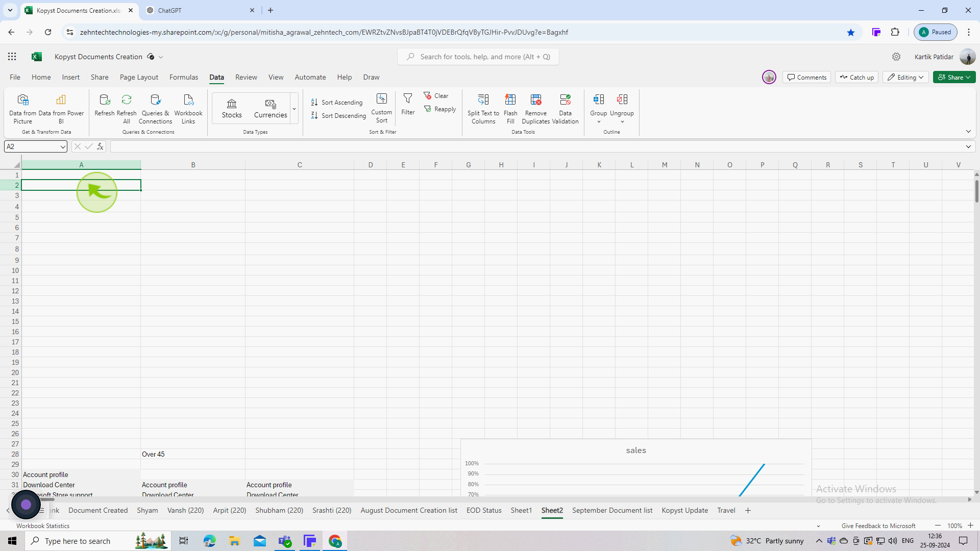Viewport: 980px width, 551px height.
Task: Open the EOD Status sheet
Action: [x=484, y=510]
